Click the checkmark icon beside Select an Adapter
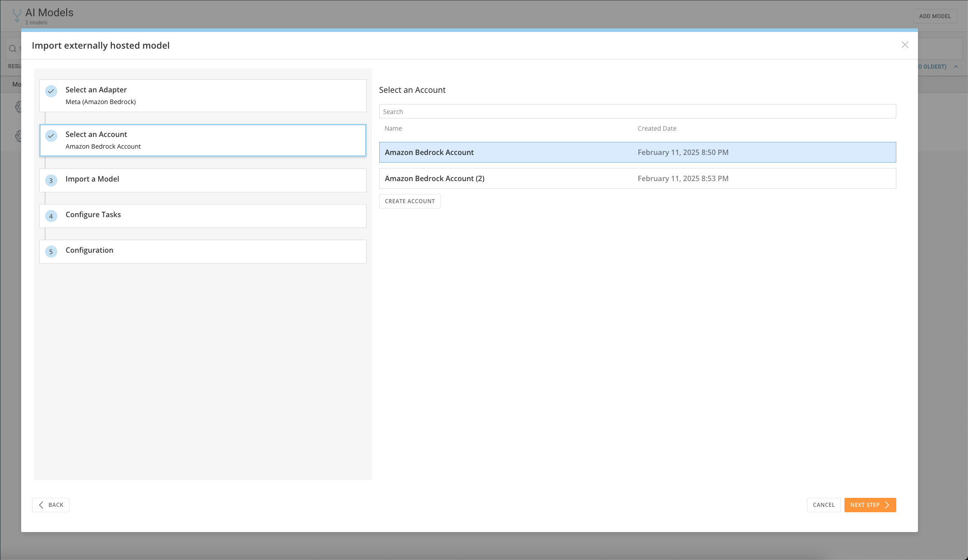Viewport: 968px width, 560px height. click(x=51, y=91)
